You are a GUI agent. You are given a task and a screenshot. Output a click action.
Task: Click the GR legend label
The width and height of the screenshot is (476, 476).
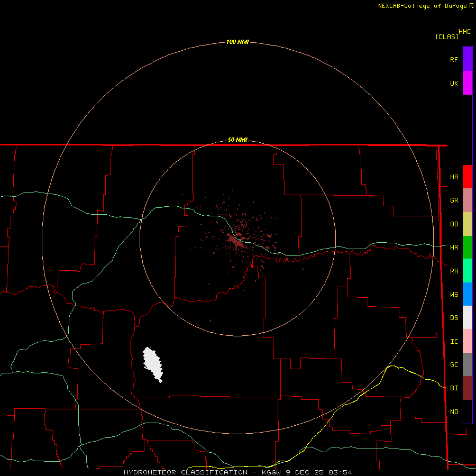454,200
